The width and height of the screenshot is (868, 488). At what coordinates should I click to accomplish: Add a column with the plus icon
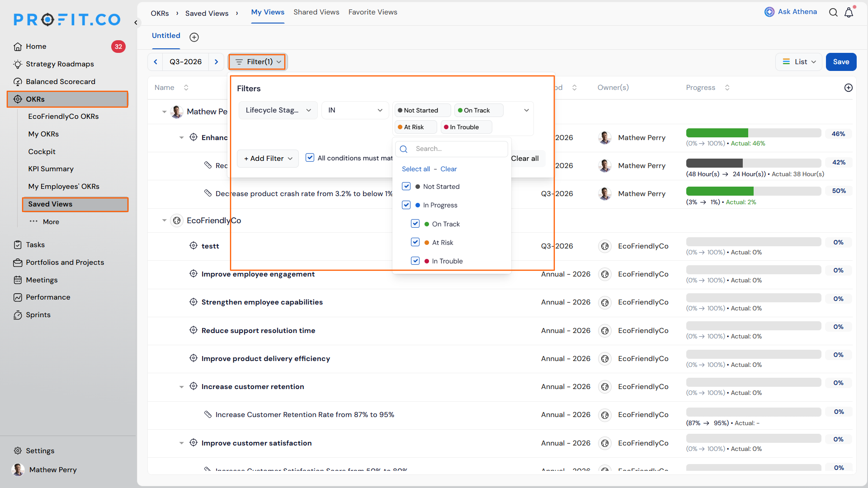(x=849, y=88)
